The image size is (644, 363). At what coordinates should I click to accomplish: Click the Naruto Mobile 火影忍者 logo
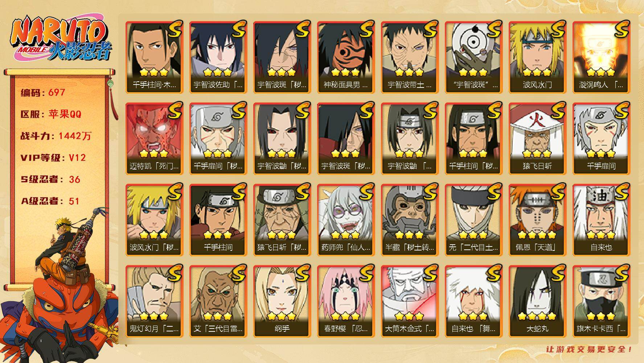[60, 39]
